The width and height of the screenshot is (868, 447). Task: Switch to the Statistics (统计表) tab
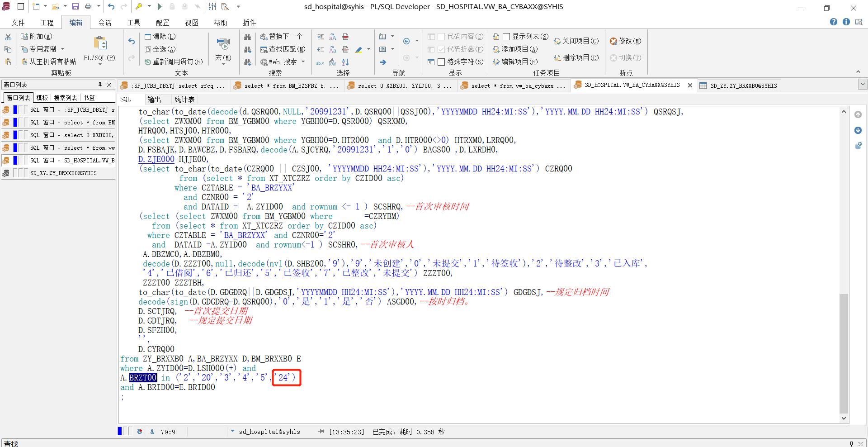184,100
